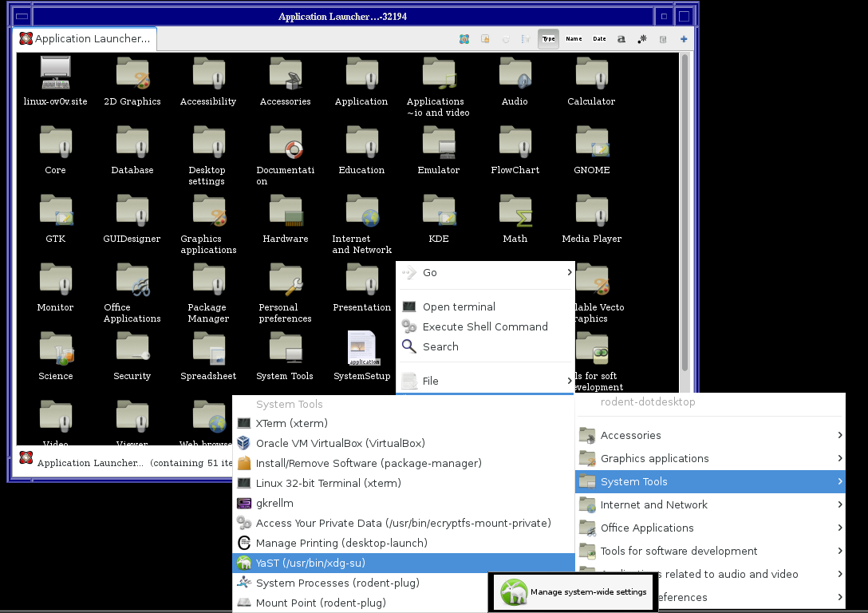Open the Accessibility folder icon
The height and width of the screenshot is (613, 868).
pos(209,73)
